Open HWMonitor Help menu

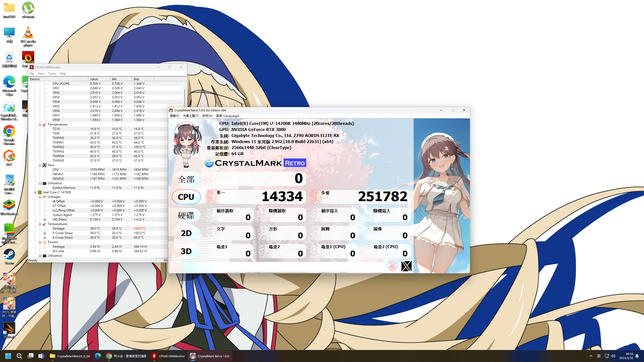tap(63, 73)
